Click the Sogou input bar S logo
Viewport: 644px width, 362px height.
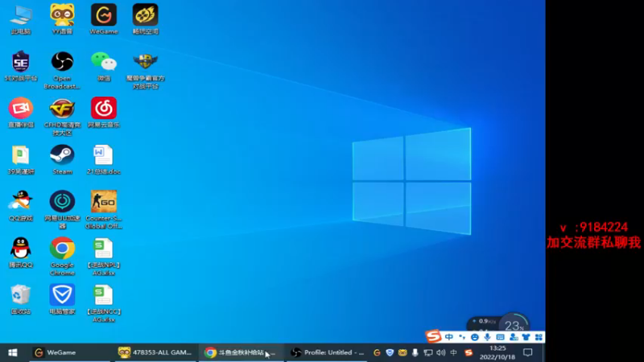(x=433, y=336)
